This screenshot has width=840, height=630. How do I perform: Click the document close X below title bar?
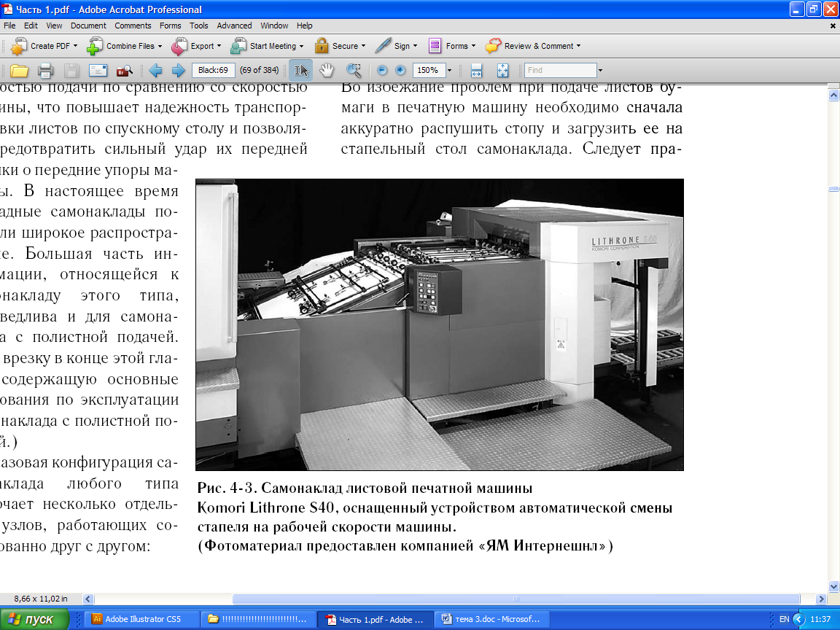pos(833,26)
